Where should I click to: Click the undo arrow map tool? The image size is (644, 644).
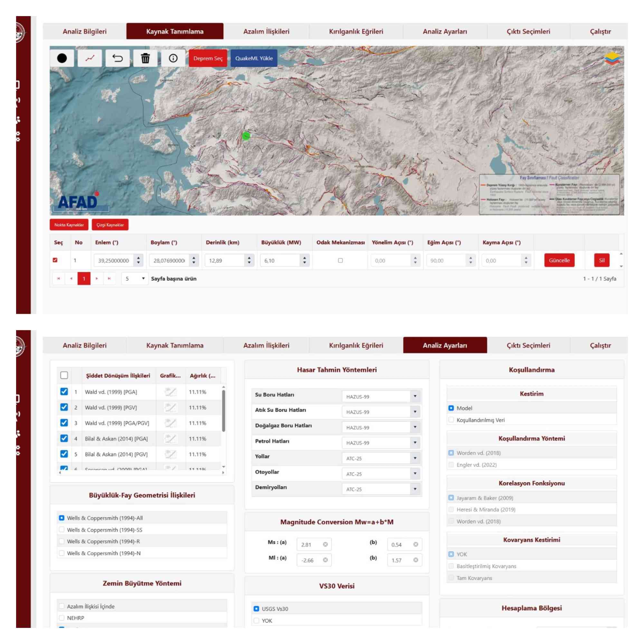point(117,58)
